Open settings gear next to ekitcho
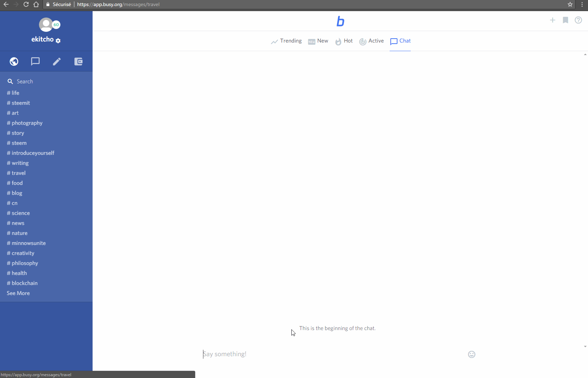This screenshot has height=378, width=588. (x=58, y=41)
